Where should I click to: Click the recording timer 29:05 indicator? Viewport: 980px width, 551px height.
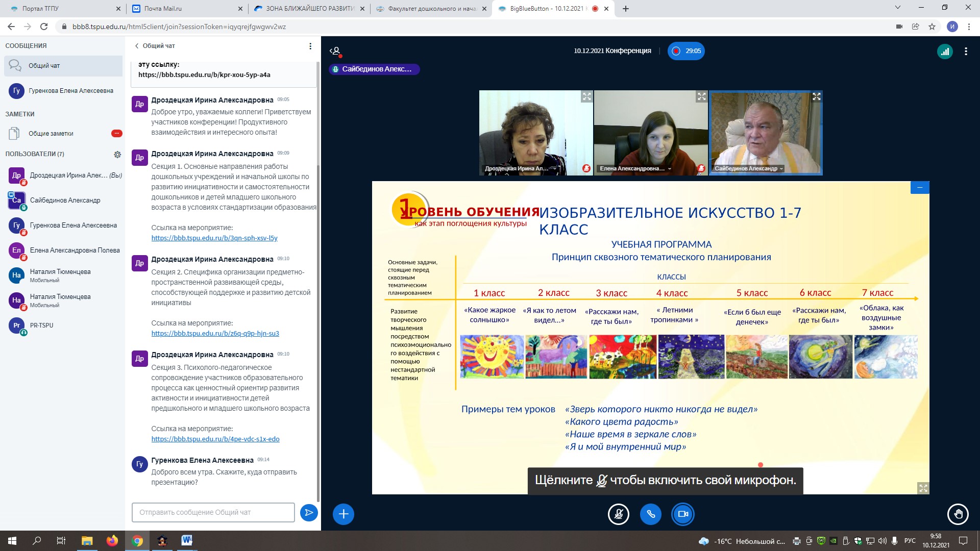pos(686,51)
